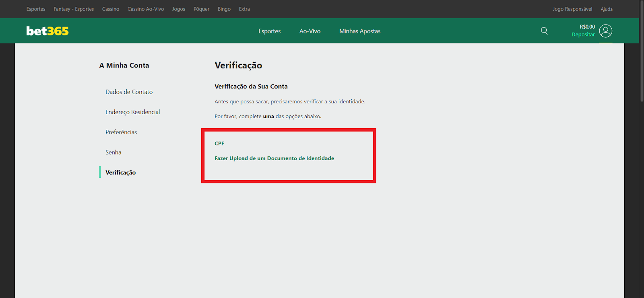Open Minhas Apostas tab
The image size is (644, 298).
coord(360,31)
